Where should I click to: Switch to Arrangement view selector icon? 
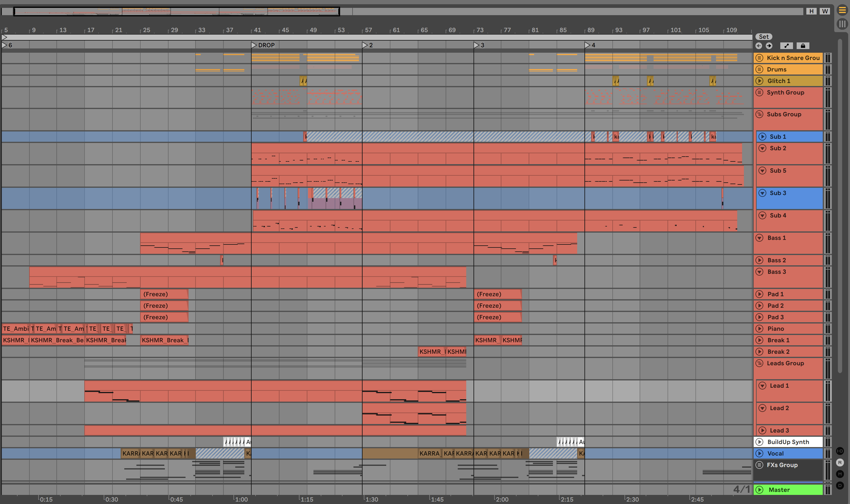842,10
